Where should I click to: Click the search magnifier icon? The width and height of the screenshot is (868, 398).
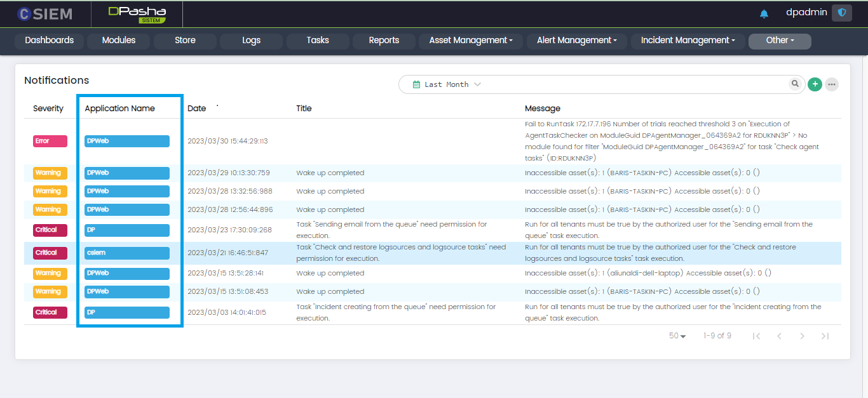click(795, 84)
